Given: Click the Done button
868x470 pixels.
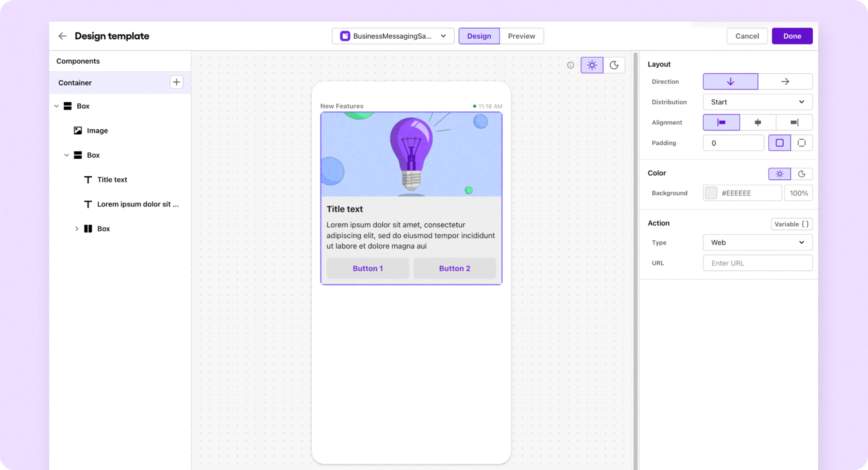Looking at the screenshot, I should point(792,36).
